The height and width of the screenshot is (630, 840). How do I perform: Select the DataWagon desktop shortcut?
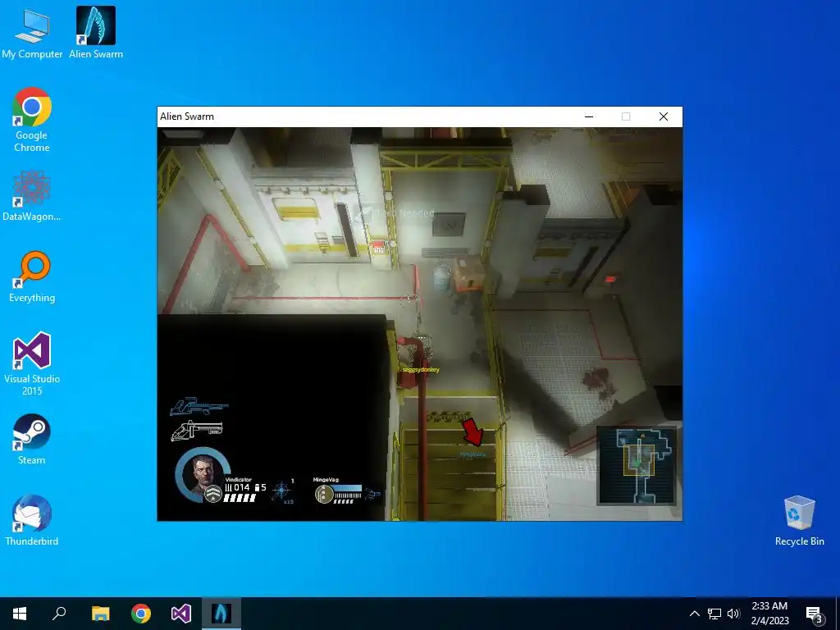point(32,195)
